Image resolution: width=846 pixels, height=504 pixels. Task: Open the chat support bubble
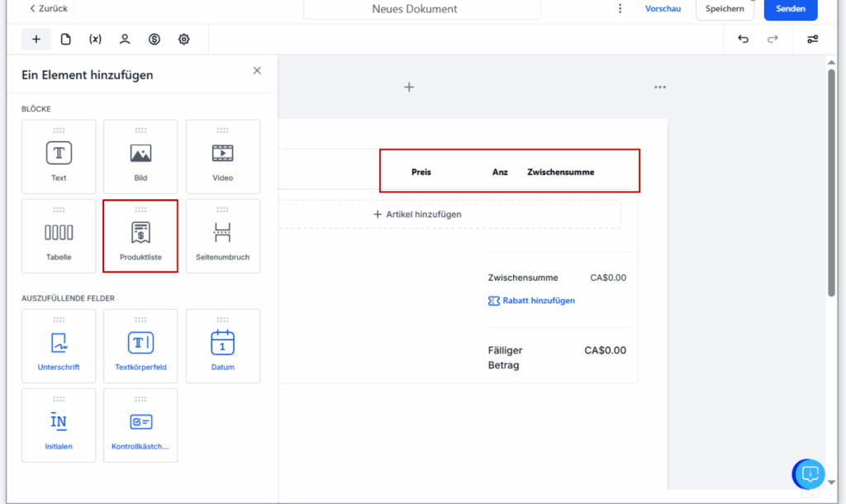[x=809, y=474]
